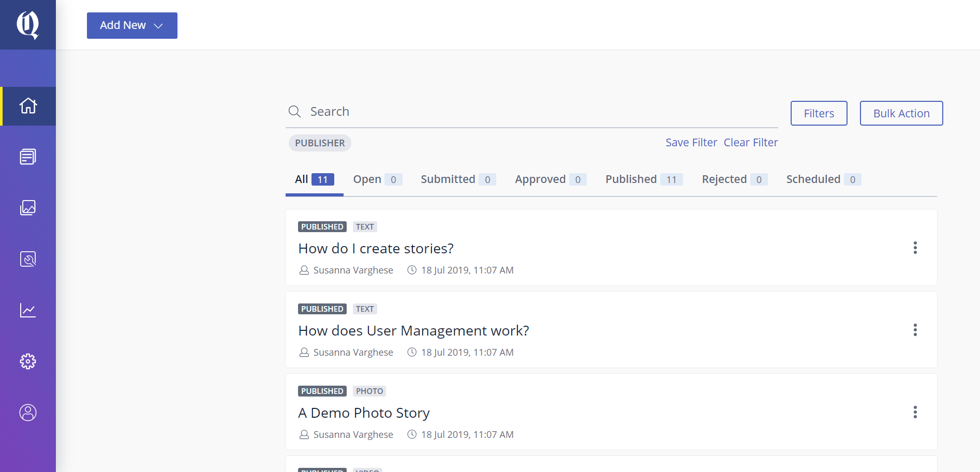Click the Quintype logo icon

(x=28, y=24)
